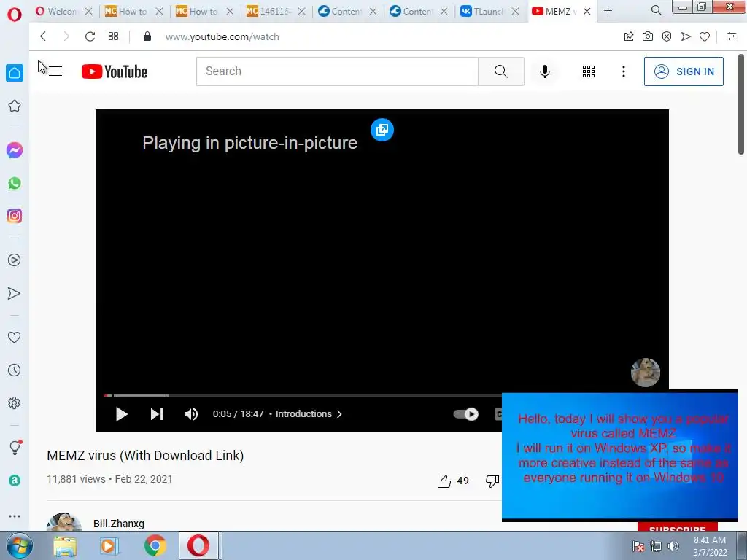Open Opera sidebar home button

pyautogui.click(x=15, y=73)
